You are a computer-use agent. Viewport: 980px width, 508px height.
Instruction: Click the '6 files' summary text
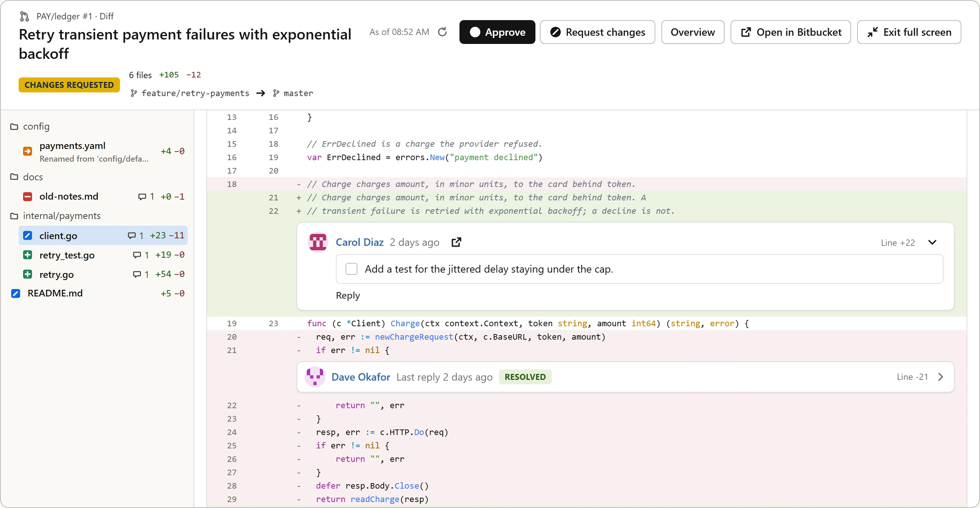(x=140, y=75)
